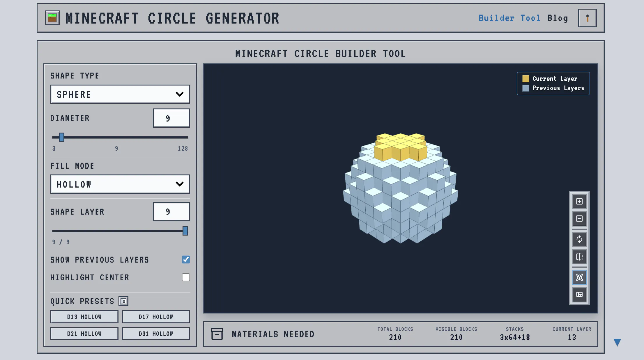Click the Total Blocks value 210
This screenshot has height=360, width=644.
pyautogui.click(x=395, y=338)
